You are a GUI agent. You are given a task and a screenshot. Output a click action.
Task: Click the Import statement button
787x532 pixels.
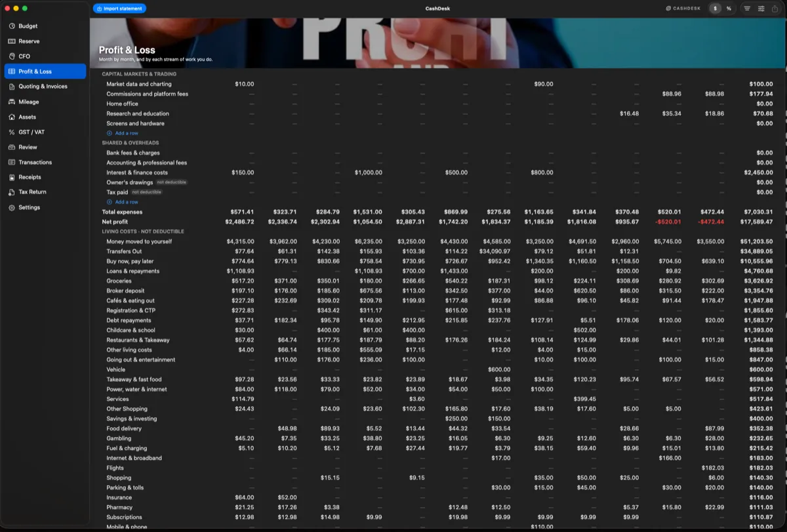pyautogui.click(x=119, y=9)
